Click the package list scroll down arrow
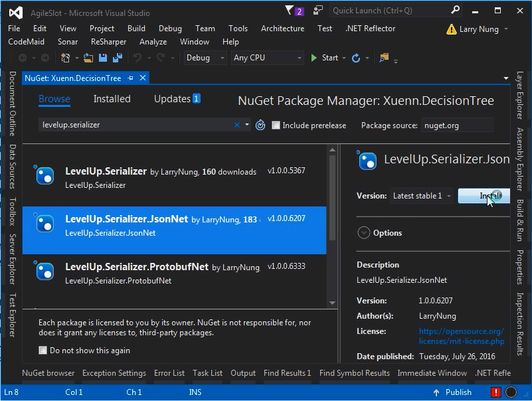The height and width of the screenshot is (401, 532). click(x=332, y=303)
